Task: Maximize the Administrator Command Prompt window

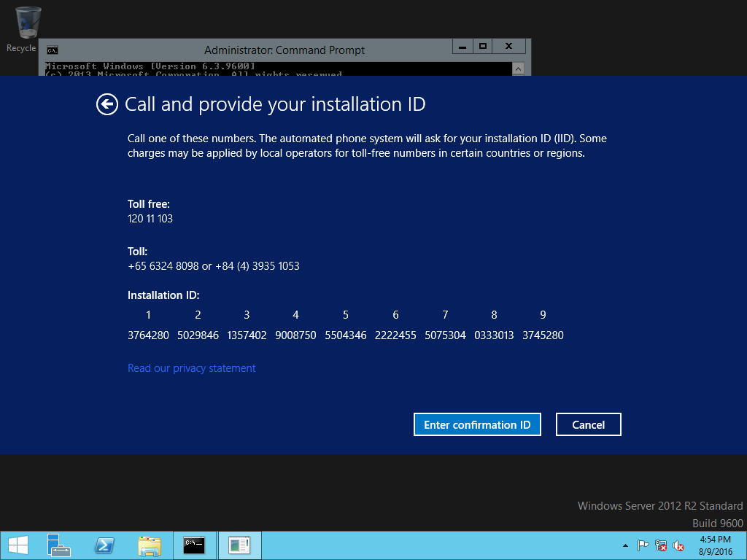Action: [x=482, y=46]
